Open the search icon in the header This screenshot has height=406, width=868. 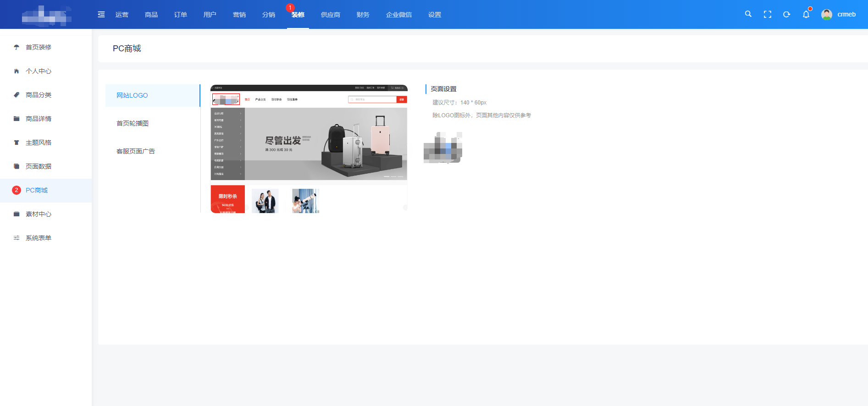(x=748, y=14)
